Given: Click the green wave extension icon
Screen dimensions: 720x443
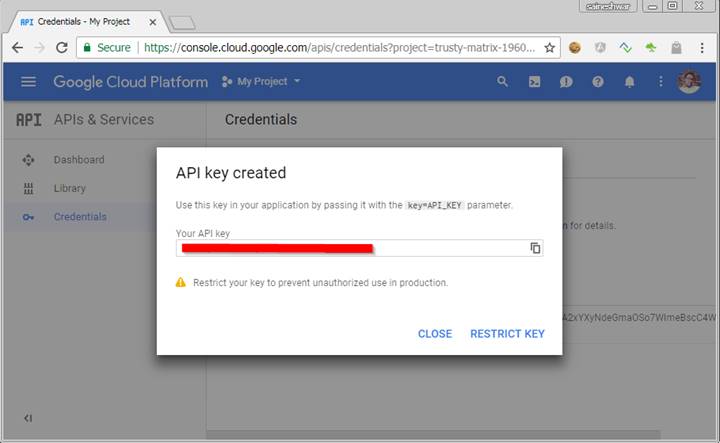Looking at the screenshot, I should tap(625, 47).
